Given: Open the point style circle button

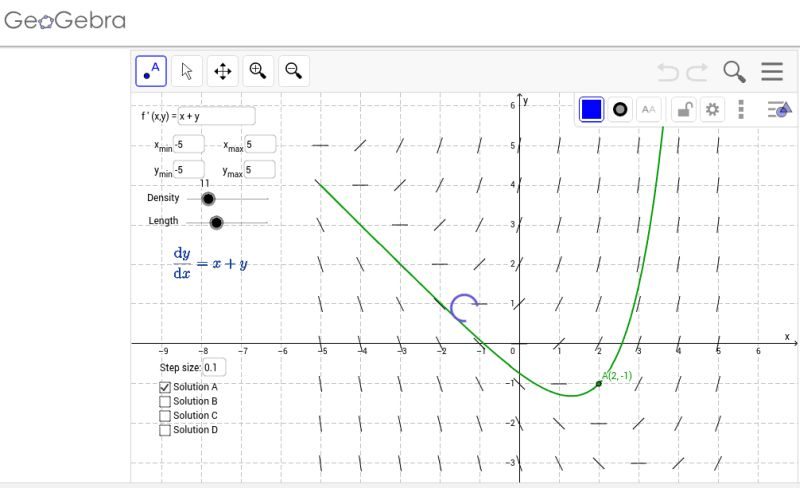Looking at the screenshot, I should point(620,109).
